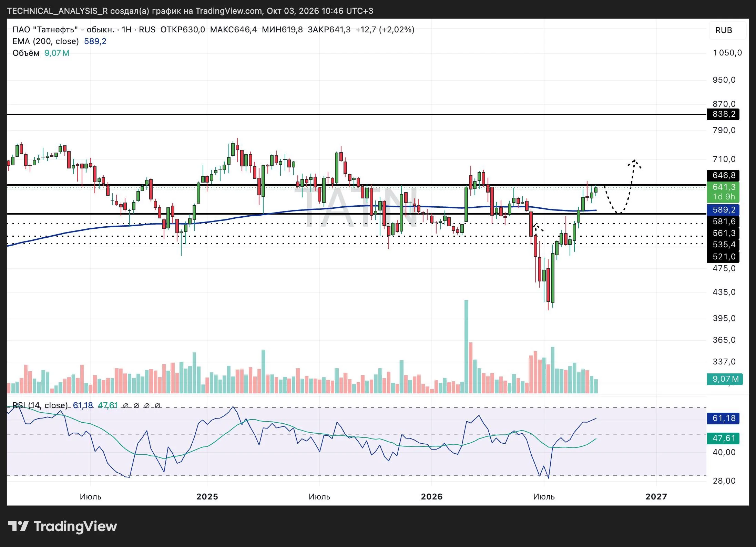Screen dimensions: 756x547
Task: Click the 950,0 price scale tick
Action: [x=724, y=80]
